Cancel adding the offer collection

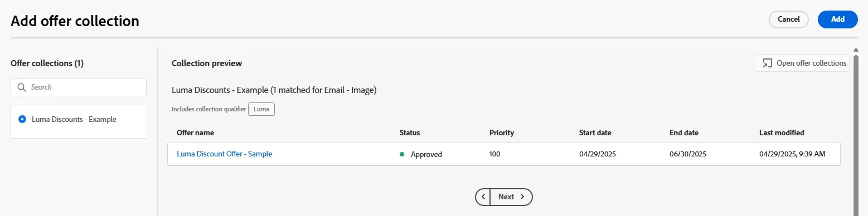click(788, 19)
